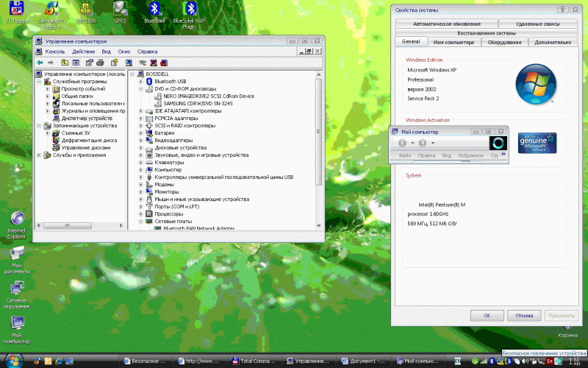588x368 pixels.
Task: Open the Справка menu
Action: point(147,52)
